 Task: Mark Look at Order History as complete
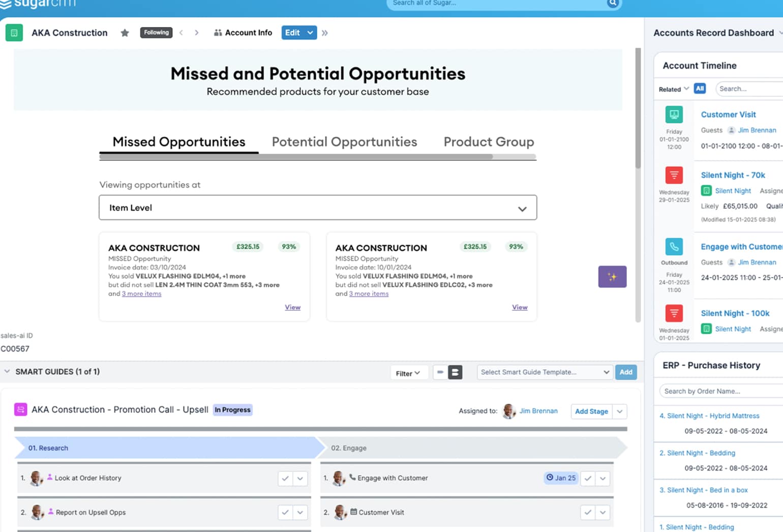(285, 479)
